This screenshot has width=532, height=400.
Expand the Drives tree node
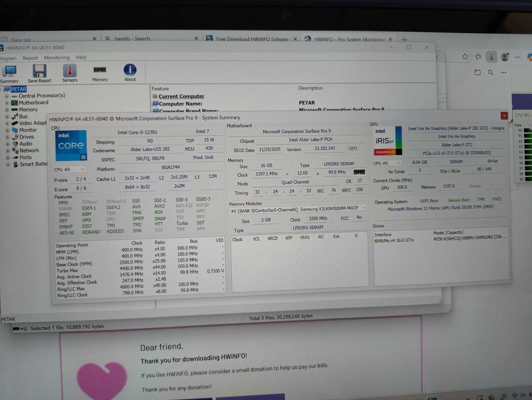[7, 137]
